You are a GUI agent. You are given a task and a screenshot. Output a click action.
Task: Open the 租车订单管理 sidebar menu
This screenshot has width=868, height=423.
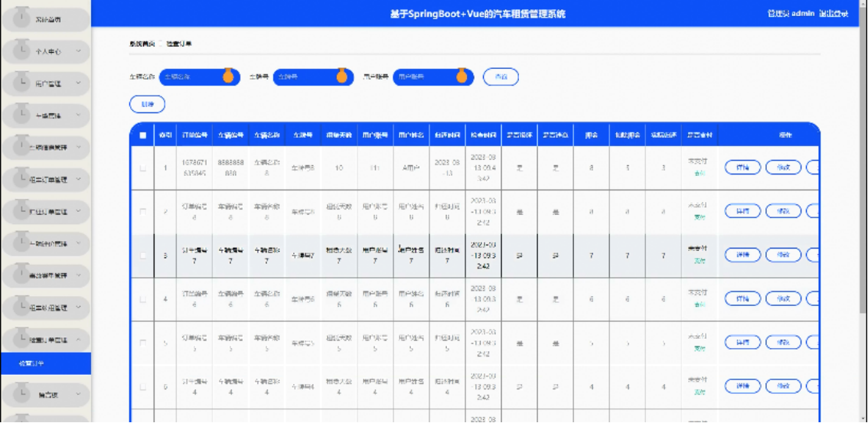tap(45, 180)
